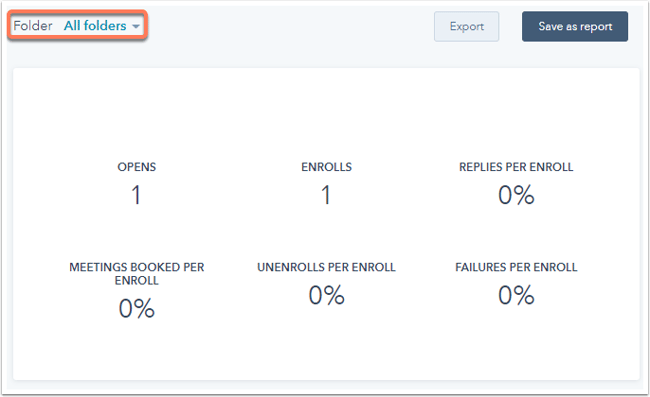Click the highlighted Folder filter box
The height and width of the screenshot is (397, 650).
(x=78, y=25)
